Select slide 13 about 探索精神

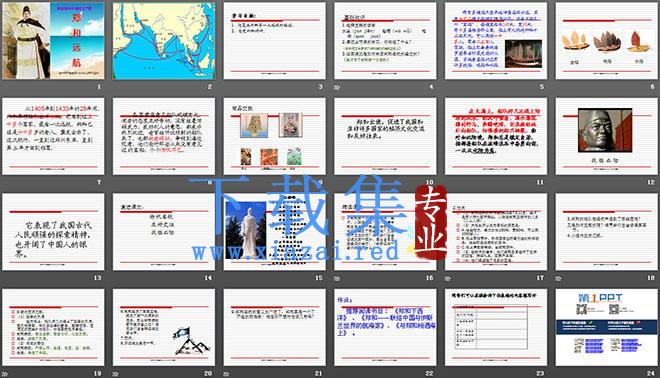(x=53, y=232)
